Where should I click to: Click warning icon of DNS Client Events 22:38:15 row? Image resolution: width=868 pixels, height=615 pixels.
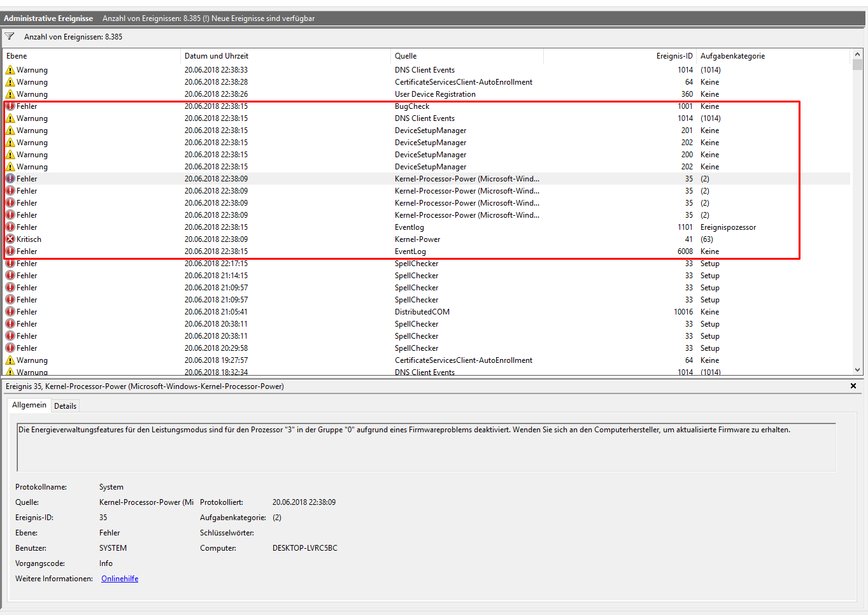pos(10,118)
